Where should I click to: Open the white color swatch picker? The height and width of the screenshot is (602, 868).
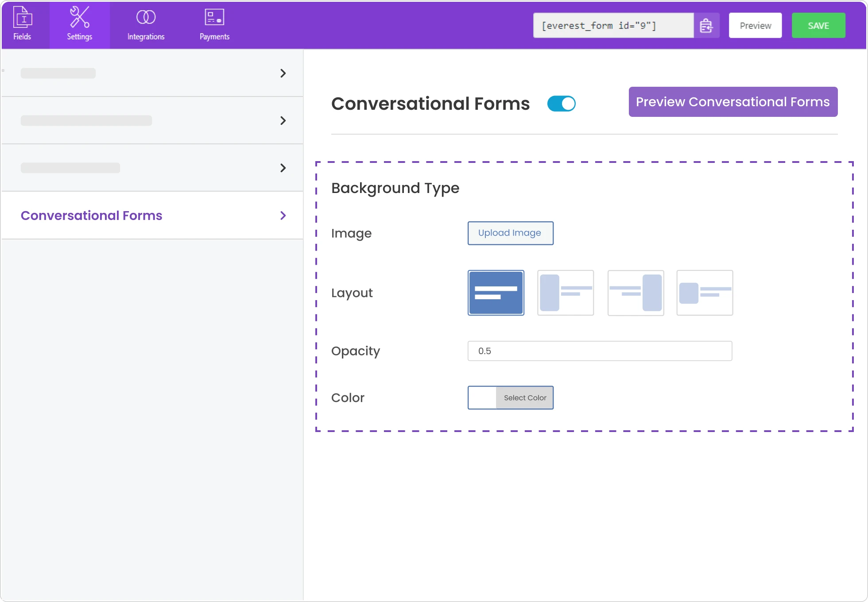(x=482, y=397)
